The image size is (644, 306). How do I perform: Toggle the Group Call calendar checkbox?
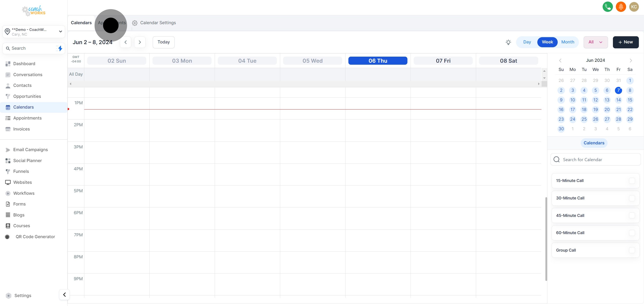click(632, 250)
